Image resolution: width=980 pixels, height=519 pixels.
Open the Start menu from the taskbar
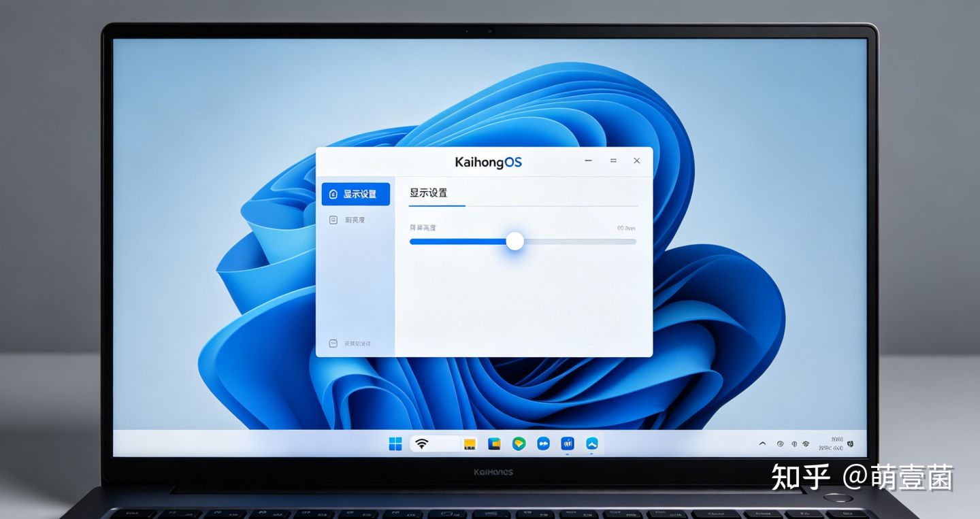(x=395, y=444)
